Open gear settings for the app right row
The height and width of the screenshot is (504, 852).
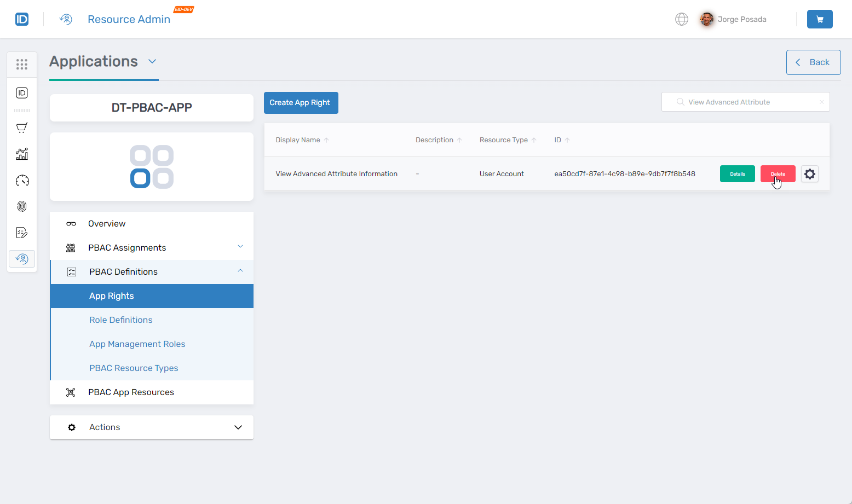(x=809, y=174)
